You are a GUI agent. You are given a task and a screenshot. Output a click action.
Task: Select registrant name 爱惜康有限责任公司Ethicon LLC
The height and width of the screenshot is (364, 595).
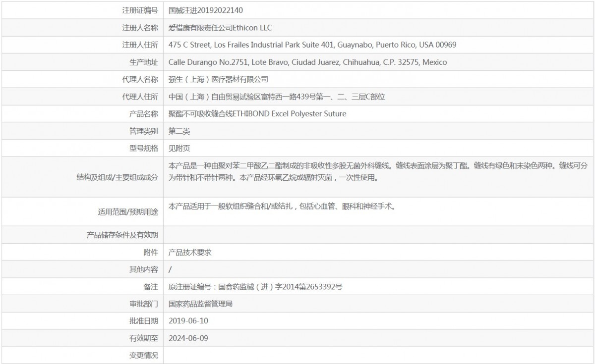tap(220, 27)
